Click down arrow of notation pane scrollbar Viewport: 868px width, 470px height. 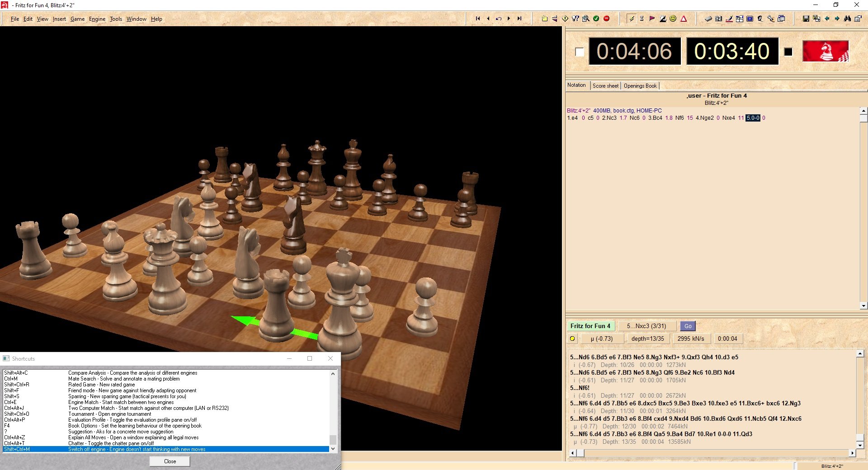coord(863,305)
